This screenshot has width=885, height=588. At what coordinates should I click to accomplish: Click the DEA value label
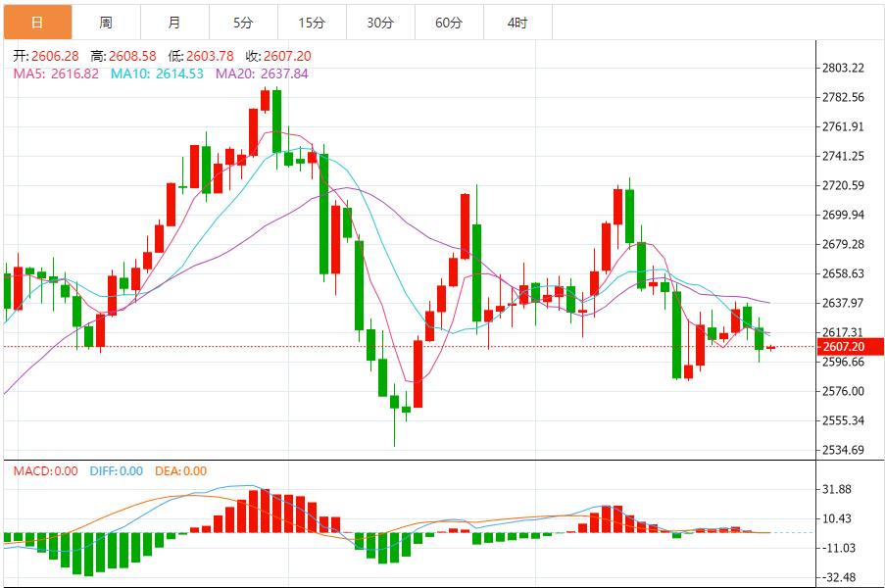pyautogui.click(x=181, y=470)
